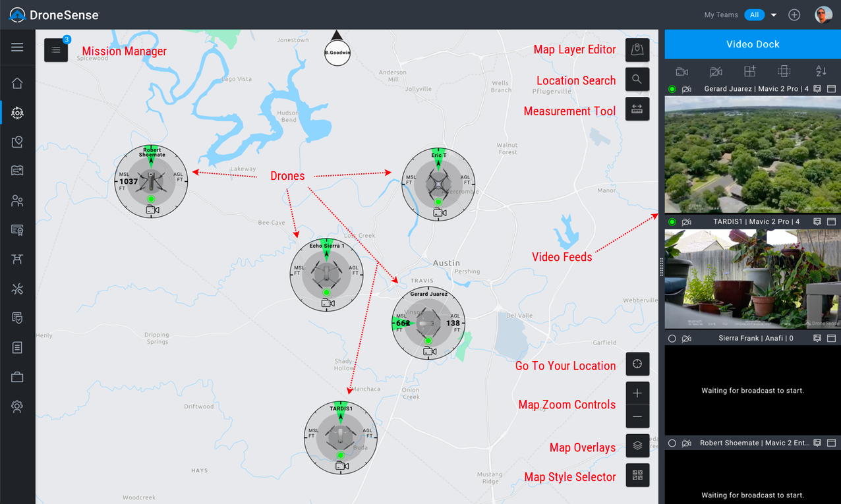The image size is (841, 504).
Task: Click camera icon on Eric T drone
Action: point(440,213)
